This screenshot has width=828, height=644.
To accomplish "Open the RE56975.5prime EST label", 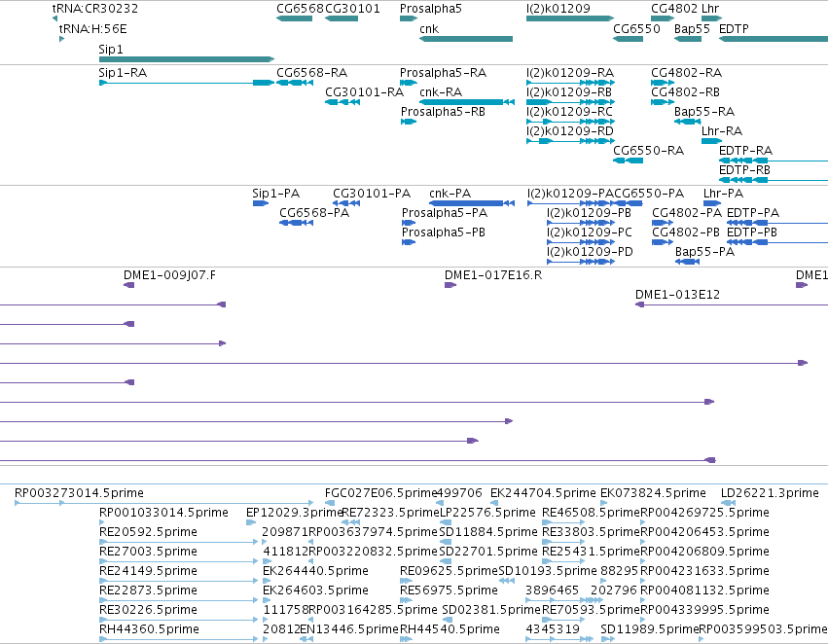I will coord(449,591).
